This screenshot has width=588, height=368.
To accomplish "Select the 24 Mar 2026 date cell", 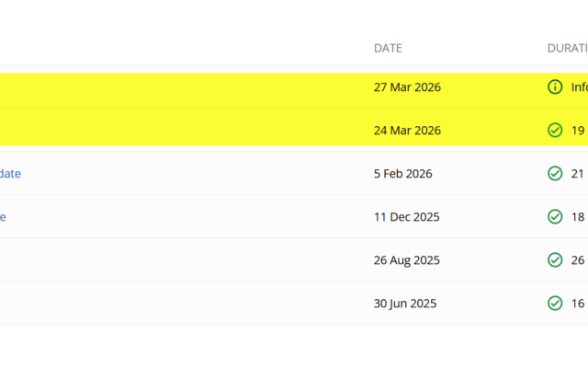I will pos(407,130).
